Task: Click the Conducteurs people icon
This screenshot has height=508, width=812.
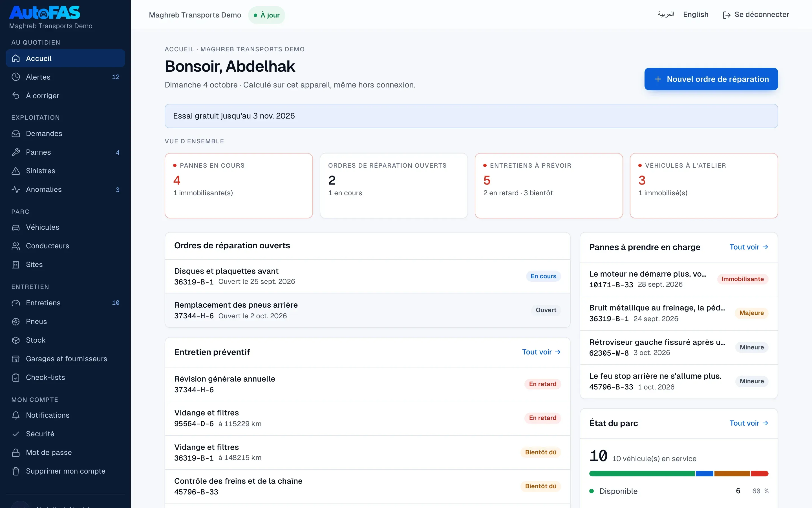Action: point(16,246)
